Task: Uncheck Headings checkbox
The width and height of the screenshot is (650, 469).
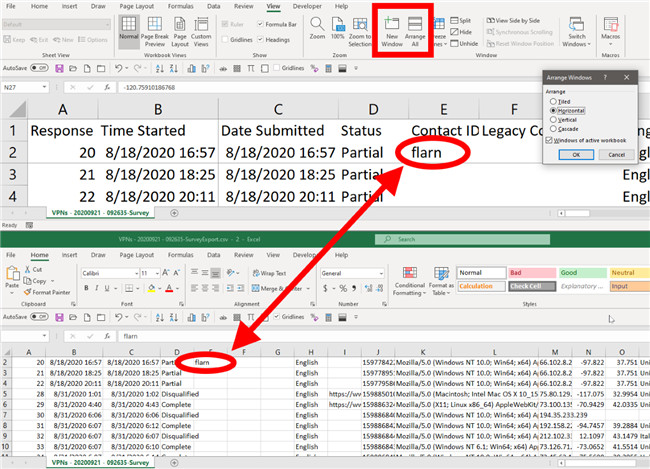Action: click(x=260, y=40)
